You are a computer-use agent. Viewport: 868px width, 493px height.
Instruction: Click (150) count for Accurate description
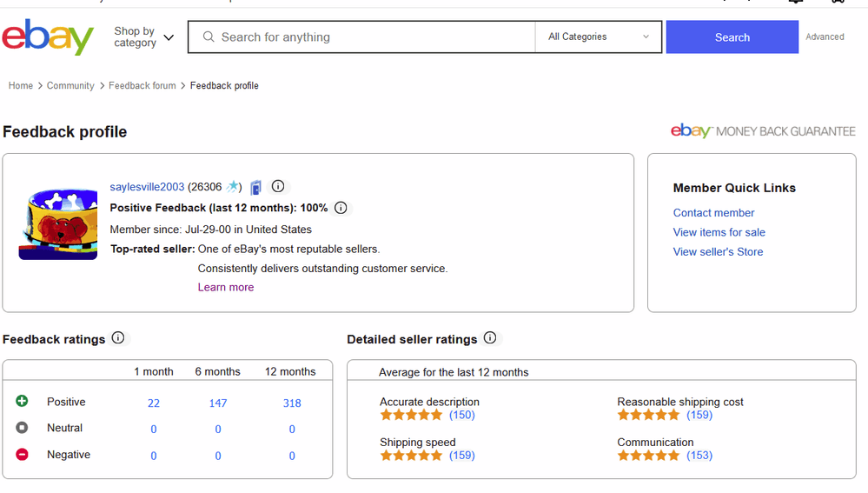point(461,415)
